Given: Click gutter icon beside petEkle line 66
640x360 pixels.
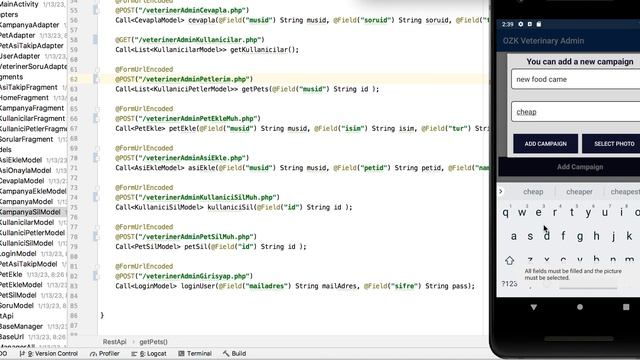Looking at the screenshot, I should coord(96,118).
